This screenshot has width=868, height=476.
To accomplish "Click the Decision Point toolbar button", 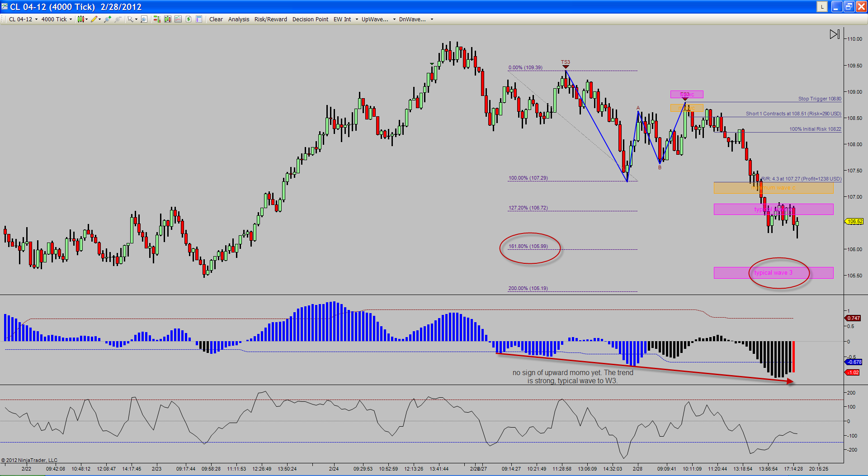I will (310, 19).
